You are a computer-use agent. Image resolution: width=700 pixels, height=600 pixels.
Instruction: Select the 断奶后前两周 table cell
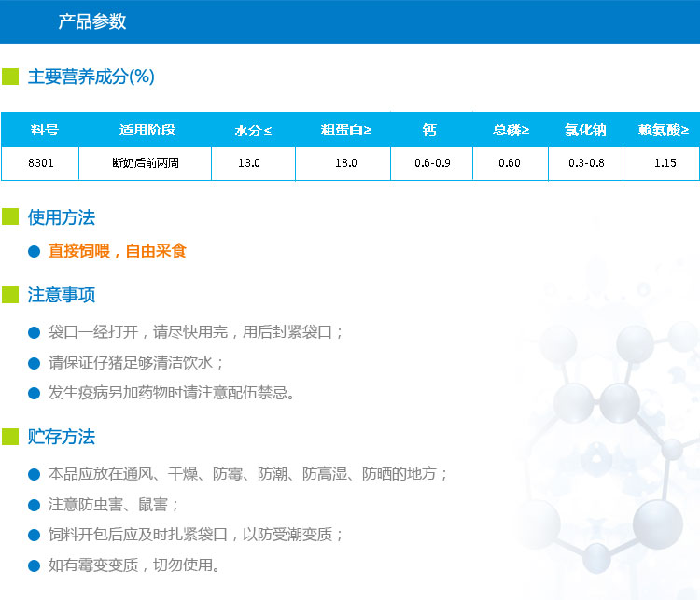coord(145,163)
